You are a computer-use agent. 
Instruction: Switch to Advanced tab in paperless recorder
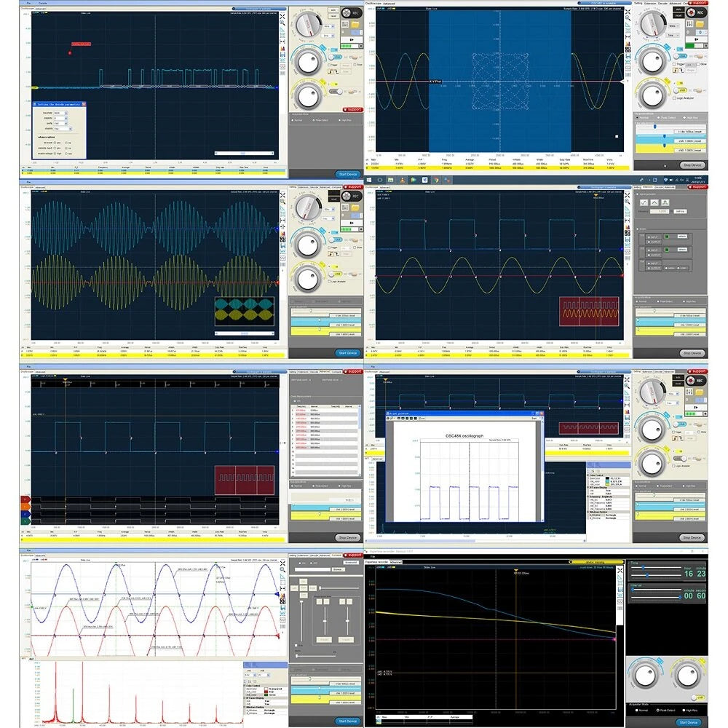click(395, 562)
